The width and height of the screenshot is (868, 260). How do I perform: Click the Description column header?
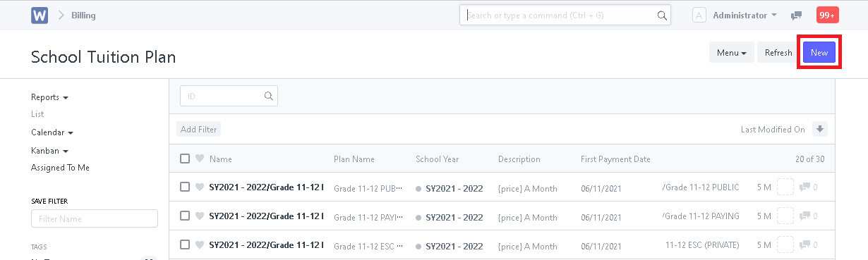coord(519,159)
